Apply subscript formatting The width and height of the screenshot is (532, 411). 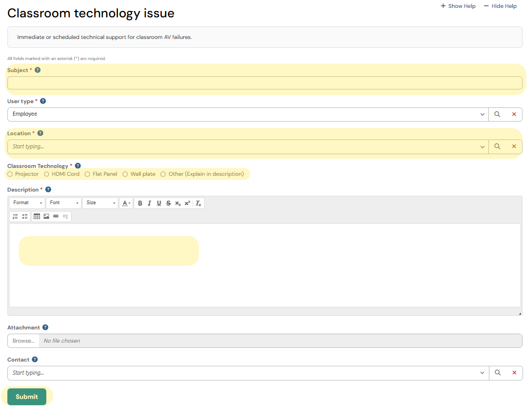[178, 203]
